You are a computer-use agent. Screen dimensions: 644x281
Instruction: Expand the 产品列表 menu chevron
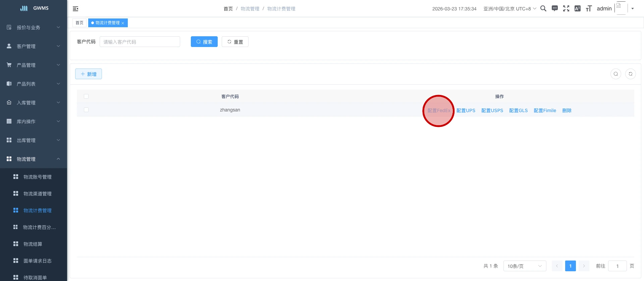click(x=58, y=84)
